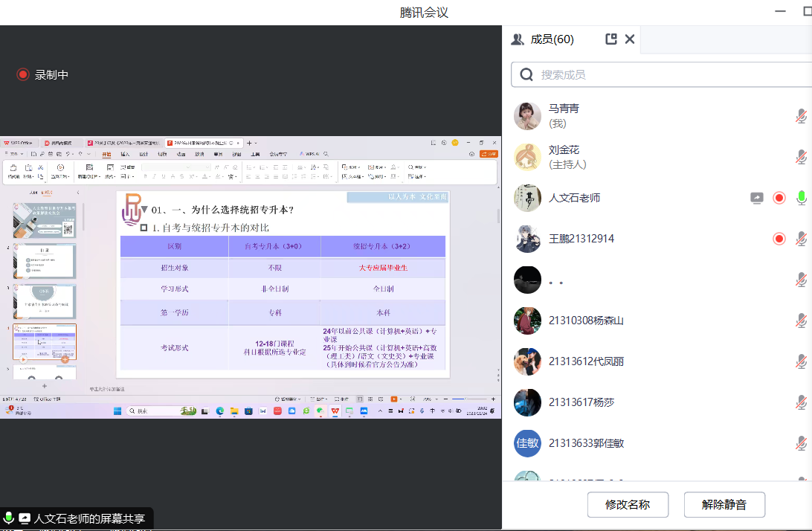The width and height of the screenshot is (812, 531).
Task: Click the 修改名称 button
Action: (x=628, y=505)
